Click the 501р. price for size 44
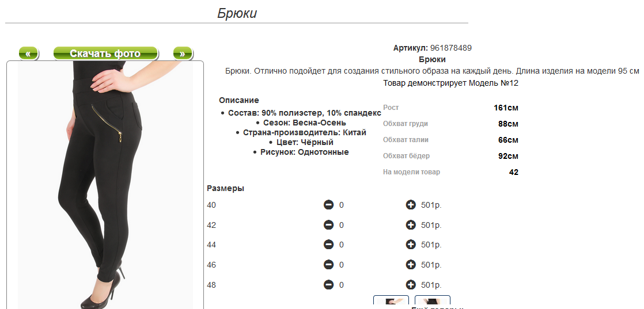644x309 pixels. point(431,245)
